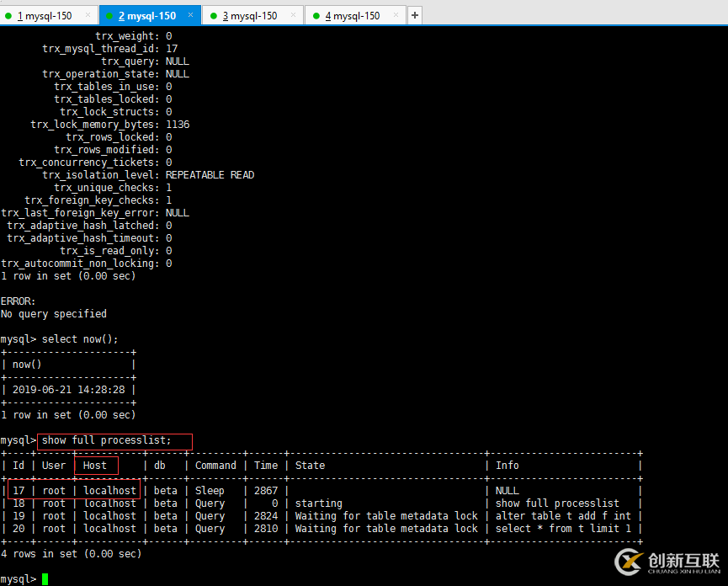Click process Id '17' in the processlist
Viewport: 728px width, 586px height.
[x=19, y=491]
